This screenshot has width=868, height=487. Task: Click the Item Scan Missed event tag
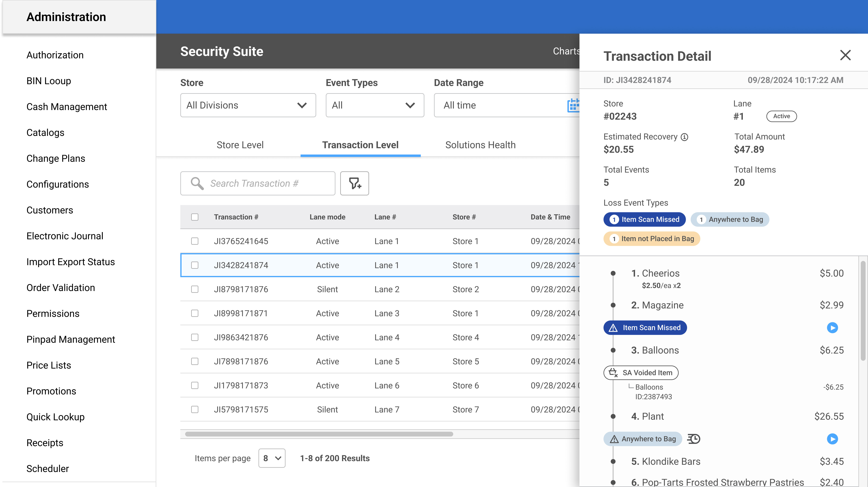pyautogui.click(x=645, y=328)
